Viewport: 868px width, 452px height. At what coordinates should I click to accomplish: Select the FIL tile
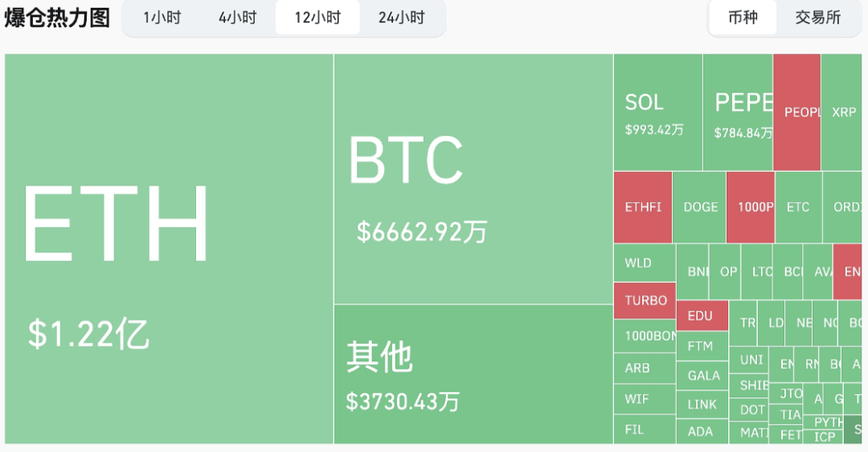(645, 430)
